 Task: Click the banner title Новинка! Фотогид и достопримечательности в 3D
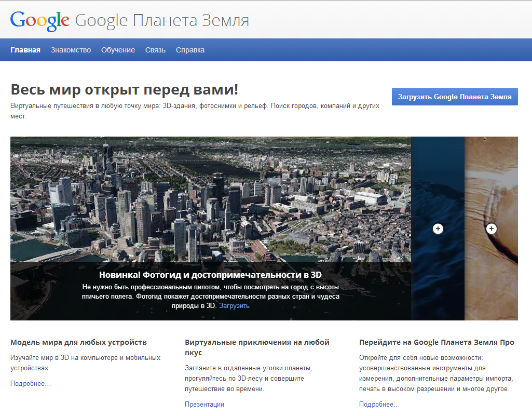click(210, 275)
